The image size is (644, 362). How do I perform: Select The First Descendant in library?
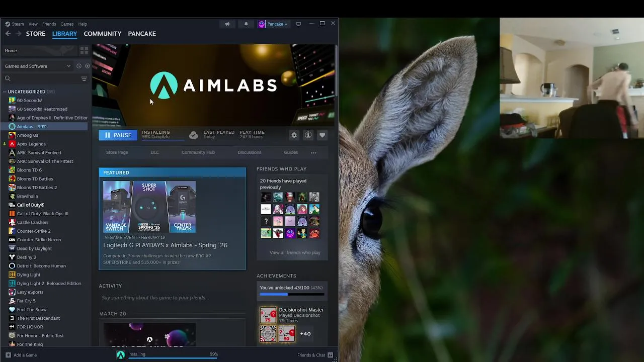38,318
